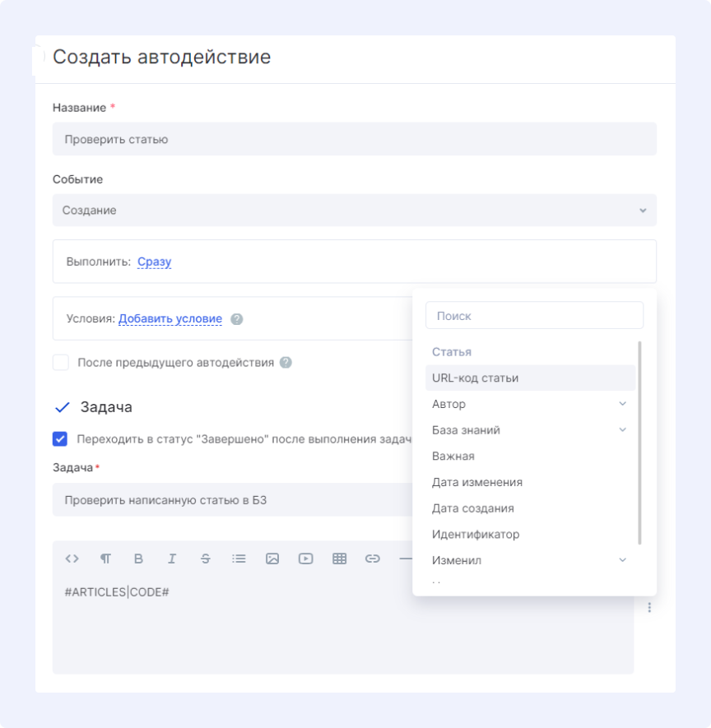Insert a table in editor
Screen dimensions: 711x728
pos(339,559)
